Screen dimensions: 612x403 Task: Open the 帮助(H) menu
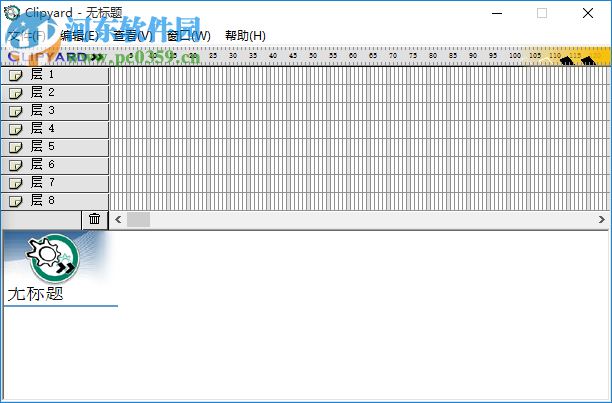[246, 36]
